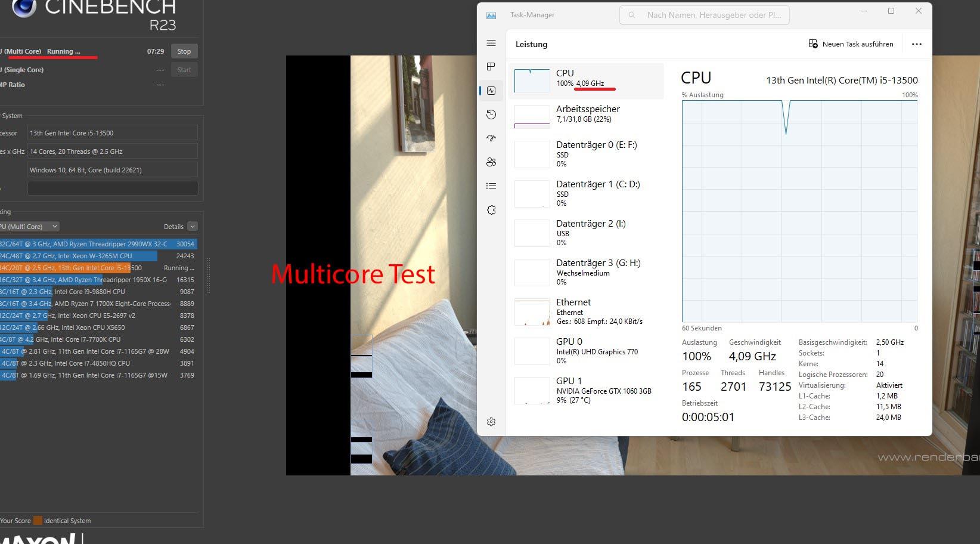Click the Betriebszeit 0:00:05:01 value
980x544 pixels.
pyautogui.click(x=708, y=417)
